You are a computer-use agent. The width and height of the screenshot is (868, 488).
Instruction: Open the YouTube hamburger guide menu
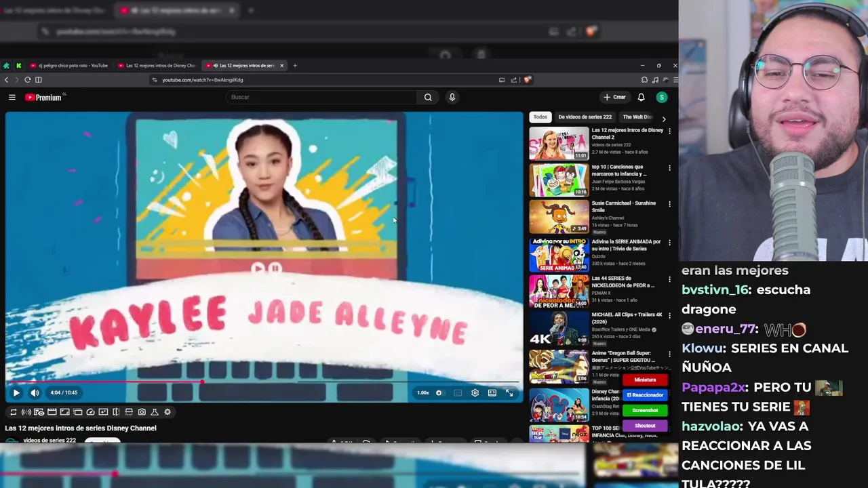point(12,97)
